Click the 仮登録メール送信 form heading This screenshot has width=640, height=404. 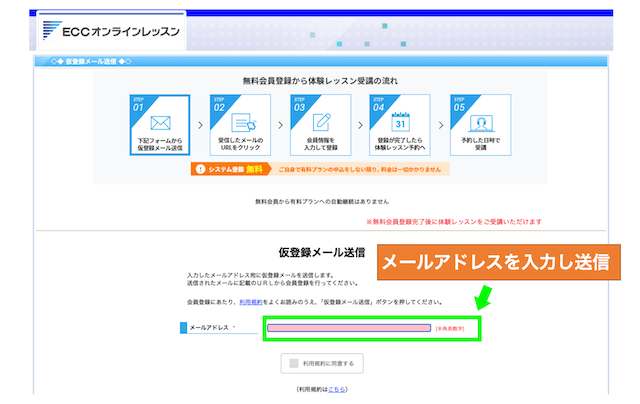point(322,253)
